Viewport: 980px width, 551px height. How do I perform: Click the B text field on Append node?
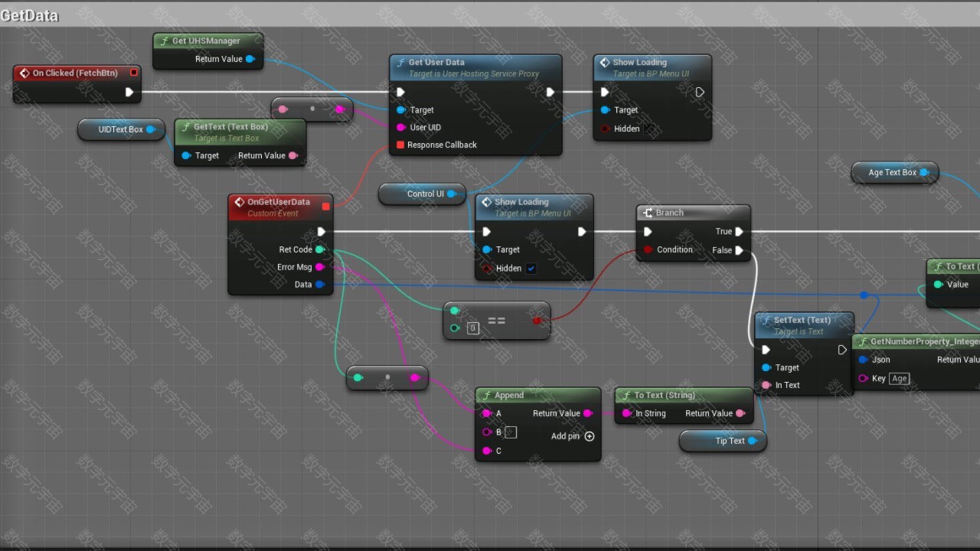(x=511, y=432)
